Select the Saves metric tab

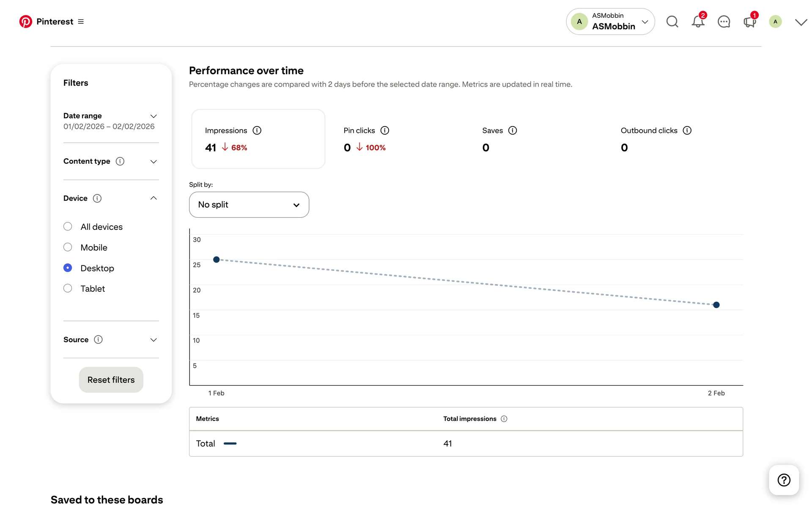[499, 139]
